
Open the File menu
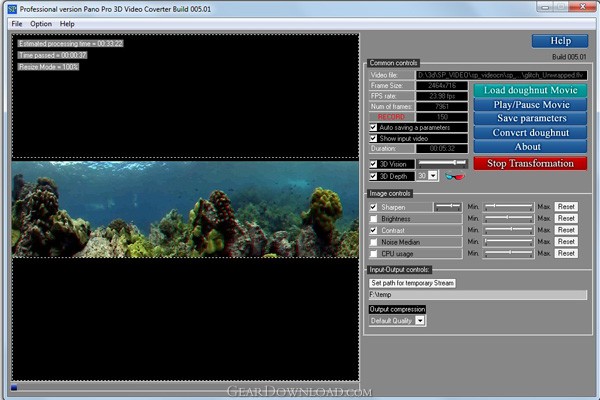coord(17,24)
